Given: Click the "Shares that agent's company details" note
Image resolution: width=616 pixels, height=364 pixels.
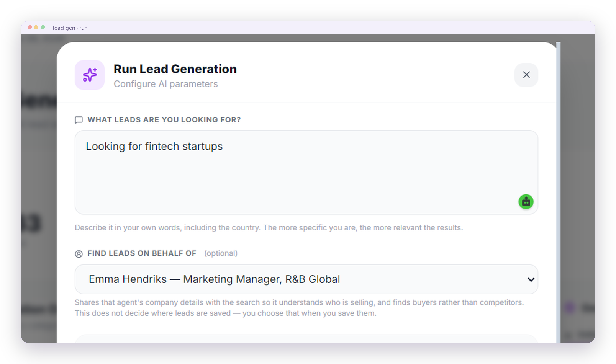Looking at the screenshot, I should pos(299,308).
